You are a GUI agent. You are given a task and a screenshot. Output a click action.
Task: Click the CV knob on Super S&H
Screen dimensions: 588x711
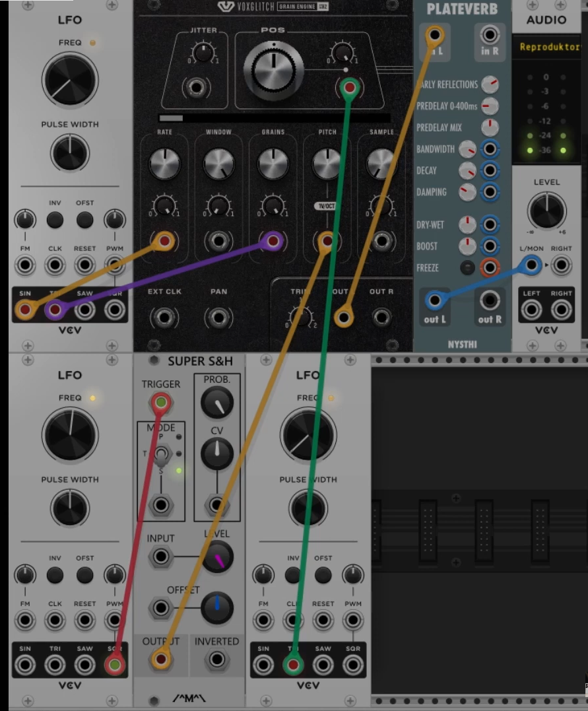(216, 454)
